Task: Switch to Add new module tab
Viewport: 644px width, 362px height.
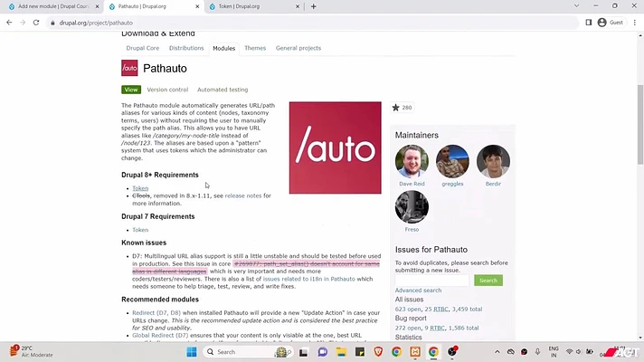Action: tap(53, 6)
